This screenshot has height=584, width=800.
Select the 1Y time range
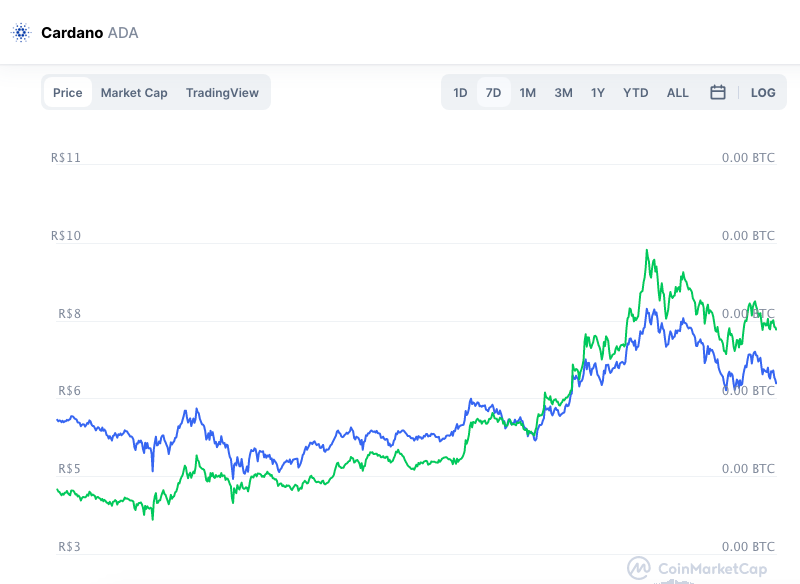597,93
